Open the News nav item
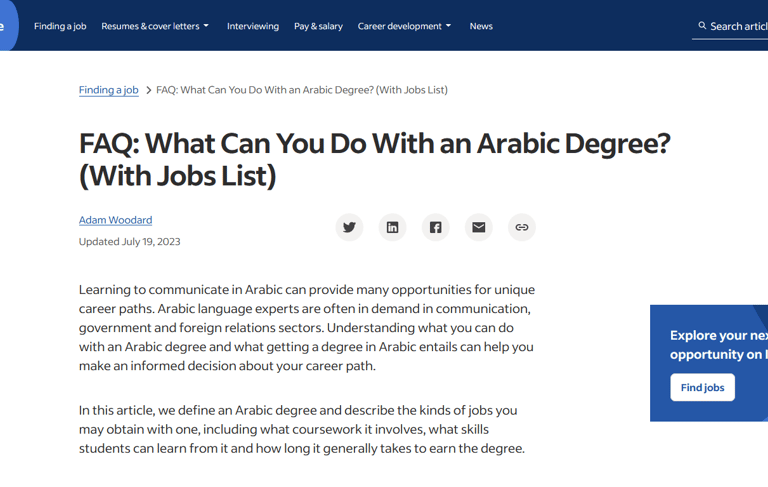 point(481,26)
